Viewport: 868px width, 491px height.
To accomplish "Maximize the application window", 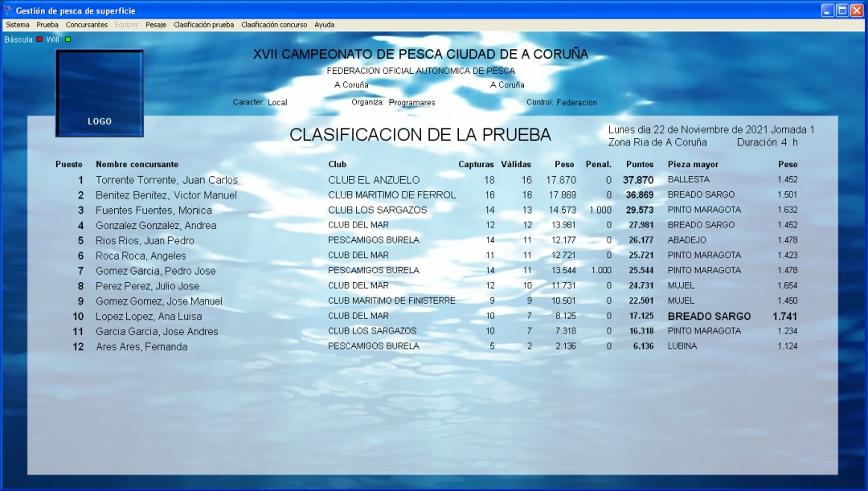I will [x=842, y=10].
